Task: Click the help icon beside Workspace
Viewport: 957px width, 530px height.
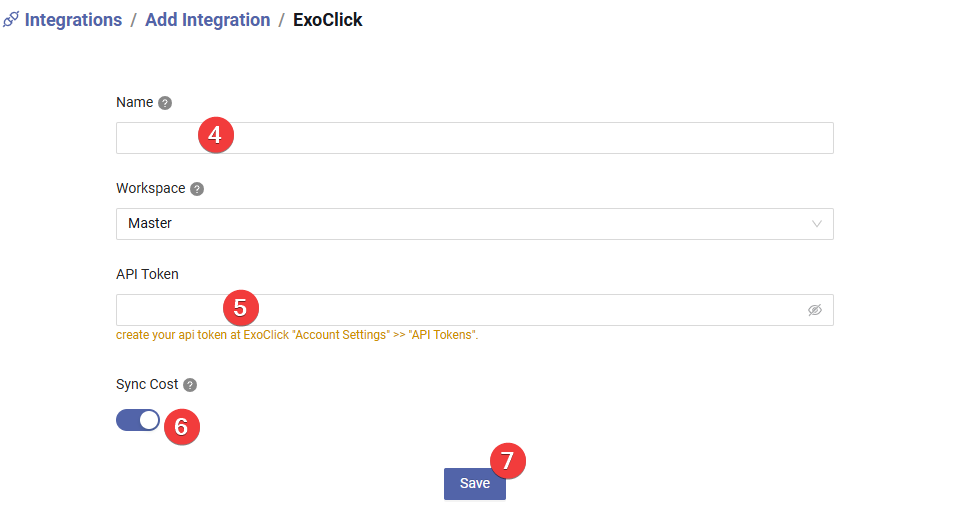Action: (197, 189)
